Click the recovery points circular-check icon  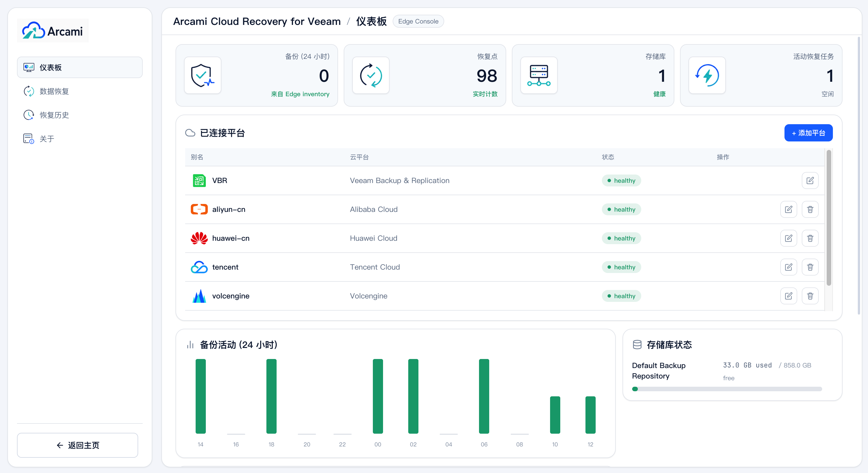(371, 76)
